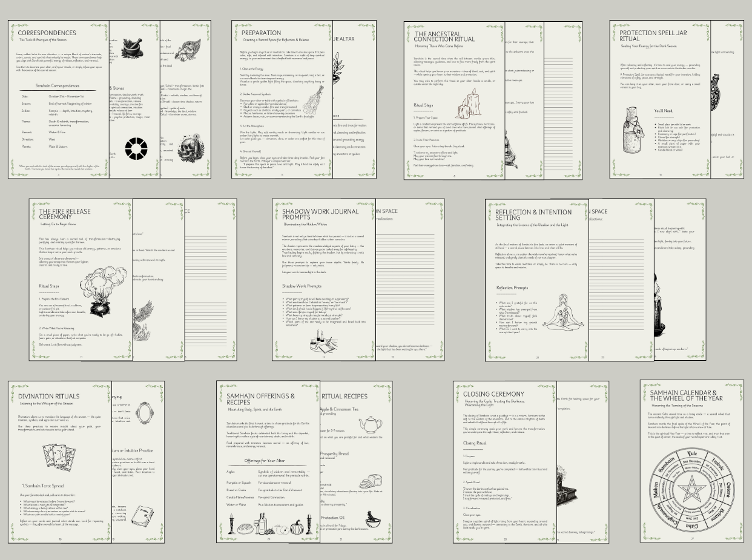This screenshot has height=560, width=752.
Task: Open the Correspondences page
Action: coord(59,100)
